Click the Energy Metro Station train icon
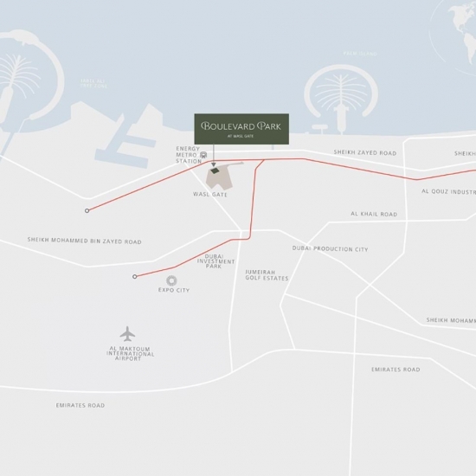Image resolution: width=476 pixels, height=476 pixels. point(203,155)
